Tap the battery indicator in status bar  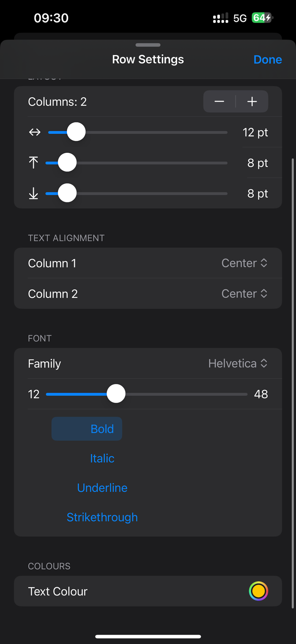(x=262, y=18)
